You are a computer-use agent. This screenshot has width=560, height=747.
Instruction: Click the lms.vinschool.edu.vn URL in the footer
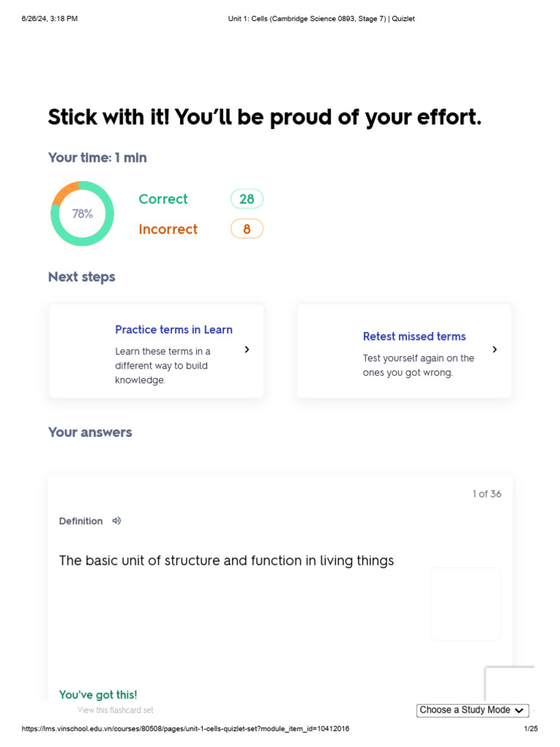tap(185, 729)
